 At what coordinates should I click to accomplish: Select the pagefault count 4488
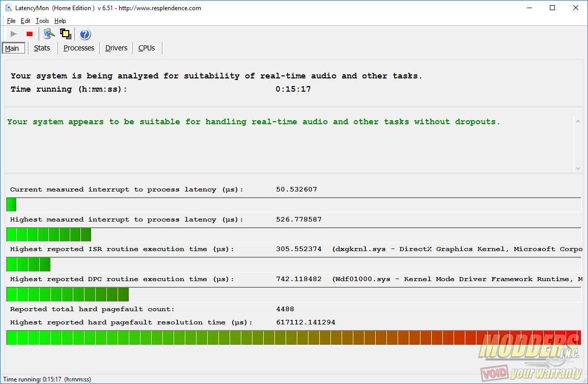[x=285, y=309]
